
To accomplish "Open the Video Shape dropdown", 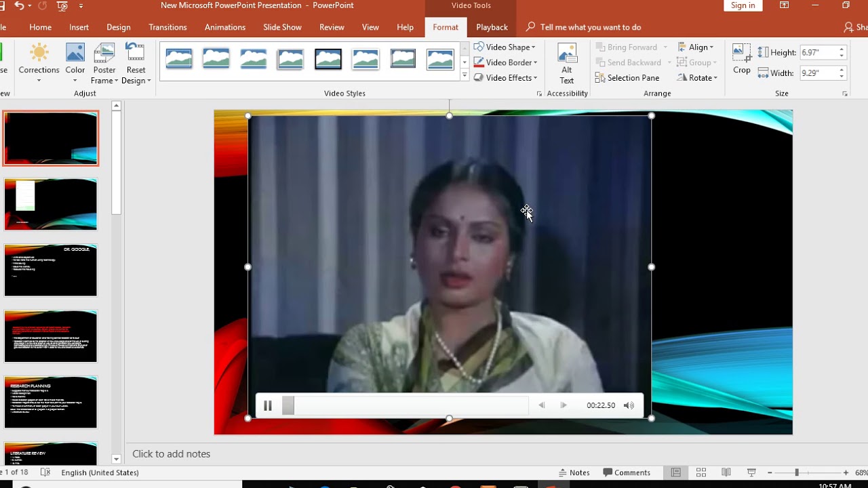I will point(505,47).
